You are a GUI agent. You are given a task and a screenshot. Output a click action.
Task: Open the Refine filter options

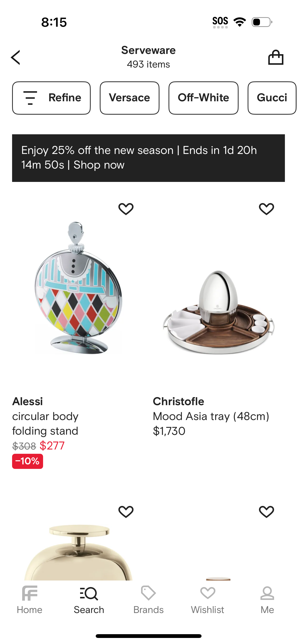(51, 98)
